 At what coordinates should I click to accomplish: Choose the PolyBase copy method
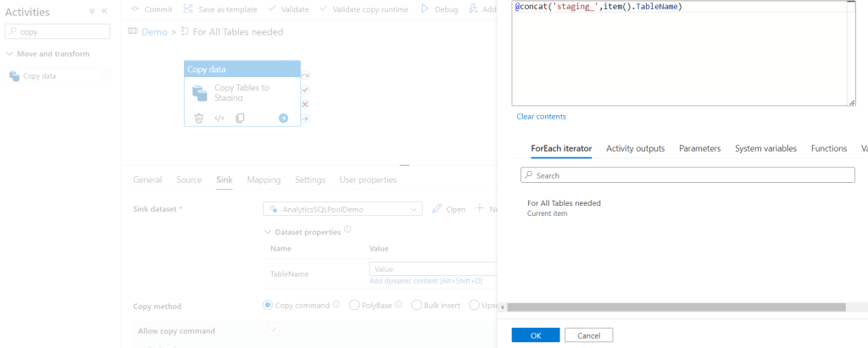point(354,306)
